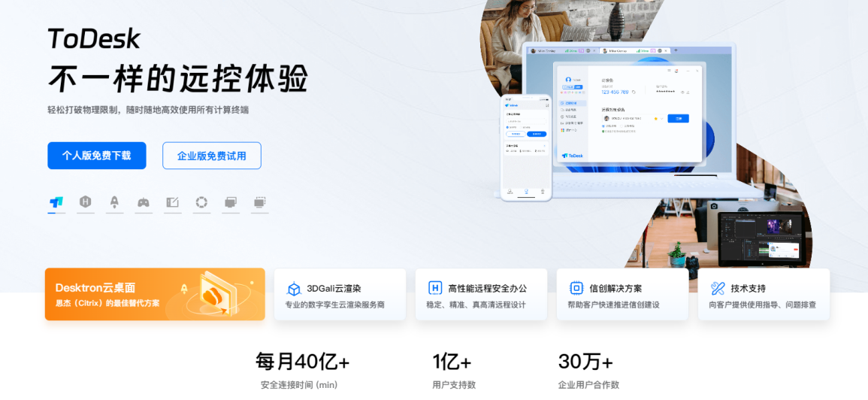Select the rocket carousel icon
The image size is (868, 400).
coord(114,202)
